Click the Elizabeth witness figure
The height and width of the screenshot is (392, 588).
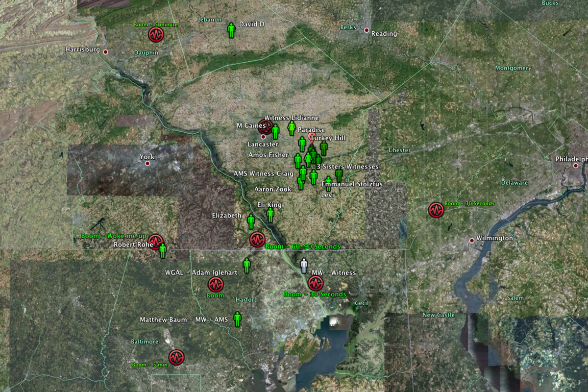coord(251,221)
